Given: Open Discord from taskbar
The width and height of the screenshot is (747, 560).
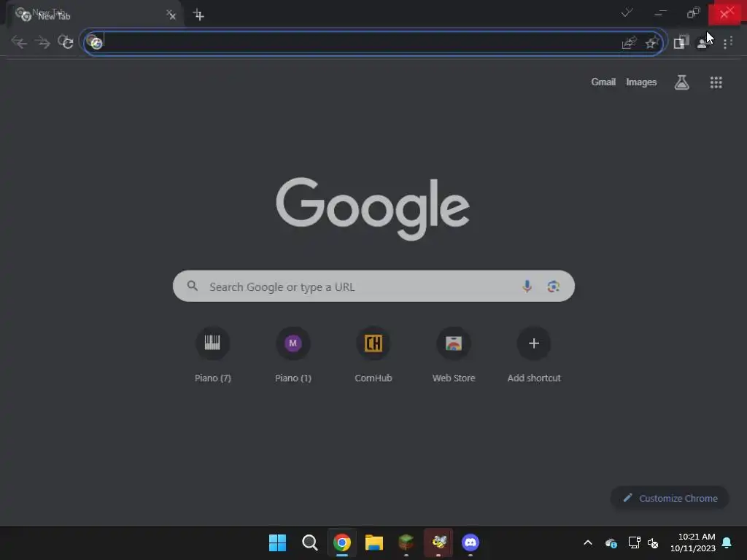Looking at the screenshot, I should [471, 542].
